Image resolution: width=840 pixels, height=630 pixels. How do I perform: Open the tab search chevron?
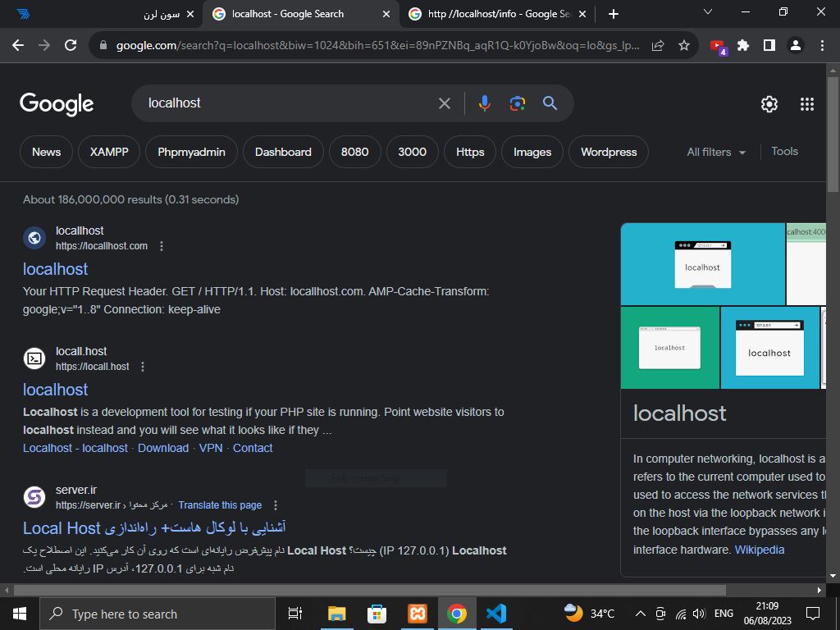[708, 11]
